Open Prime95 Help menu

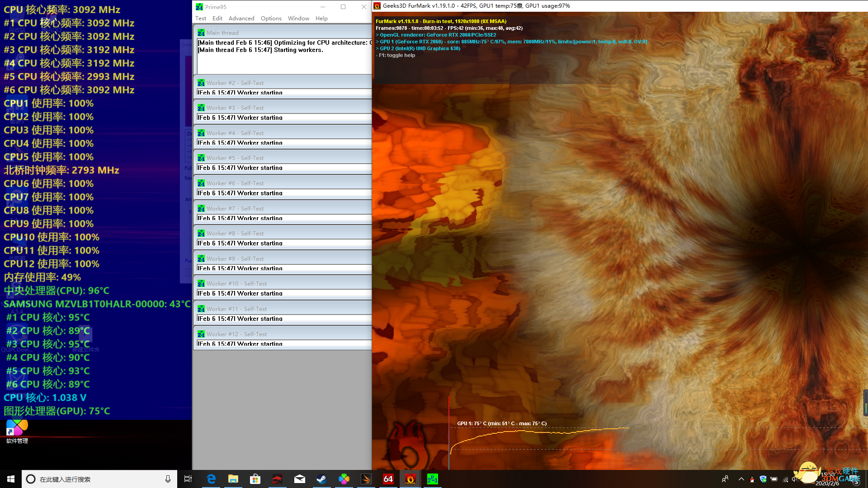pyautogui.click(x=321, y=19)
